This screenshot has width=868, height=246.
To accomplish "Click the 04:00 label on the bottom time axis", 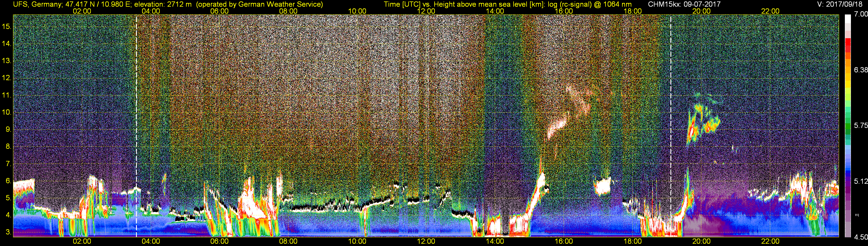I will point(151,241).
